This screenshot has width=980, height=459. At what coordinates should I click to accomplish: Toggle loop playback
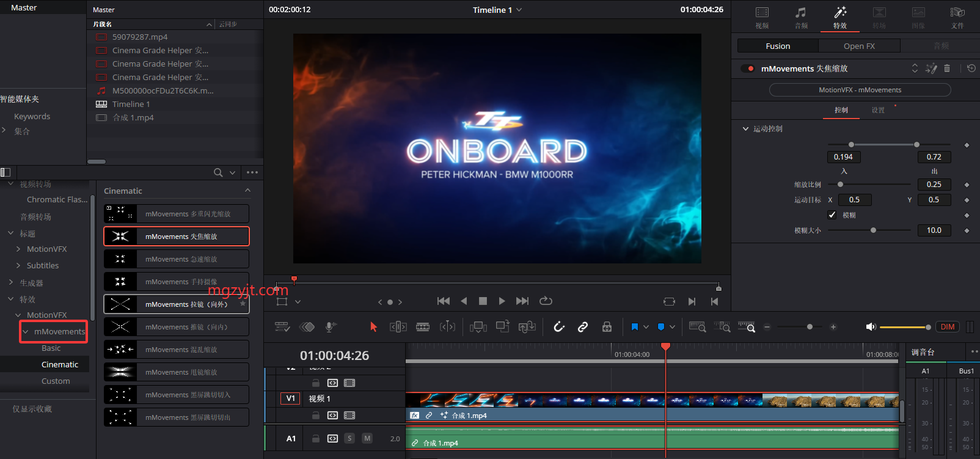[x=546, y=301]
